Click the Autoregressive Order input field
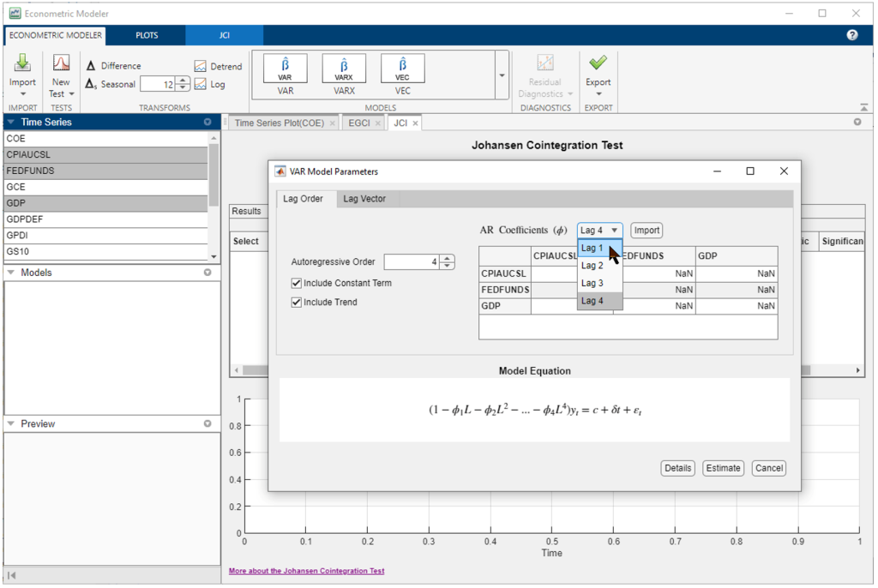 pos(410,262)
